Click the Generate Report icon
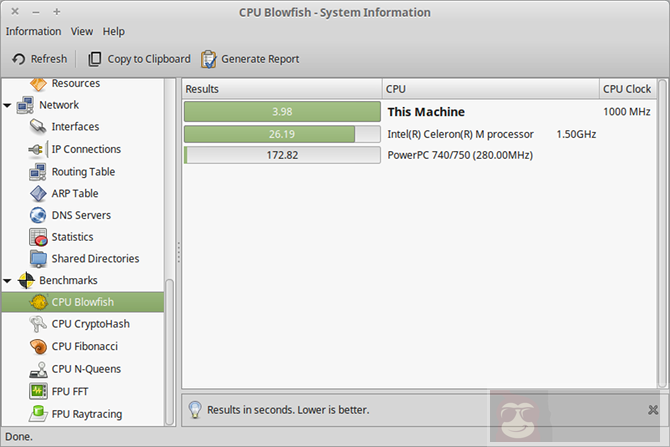The image size is (670, 447). pos(209,59)
